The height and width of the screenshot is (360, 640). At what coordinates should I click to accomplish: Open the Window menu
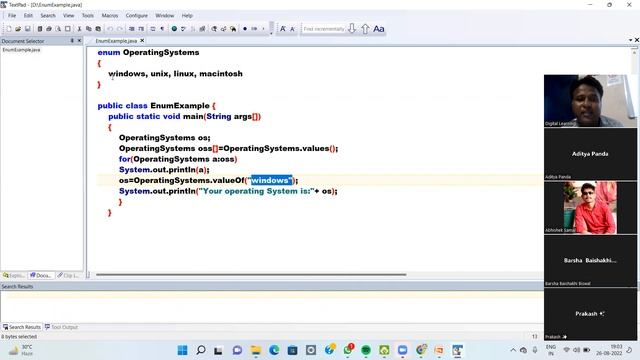coord(164,16)
